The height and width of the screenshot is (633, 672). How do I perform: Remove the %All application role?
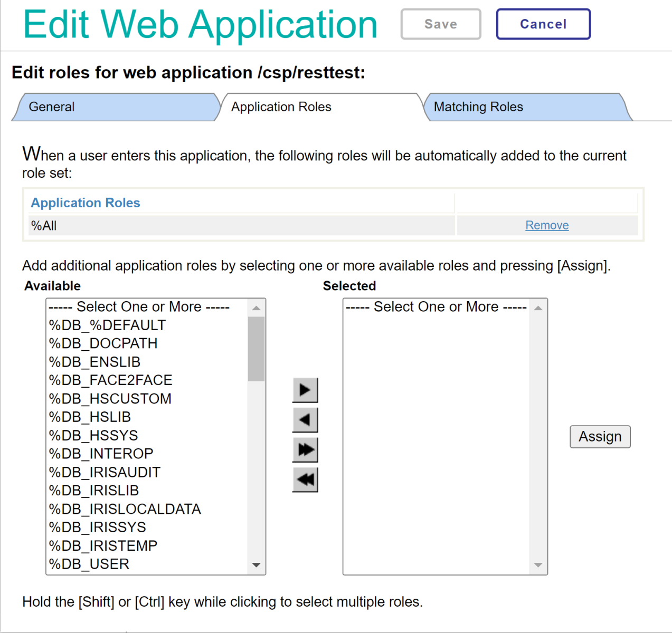(x=547, y=225)
